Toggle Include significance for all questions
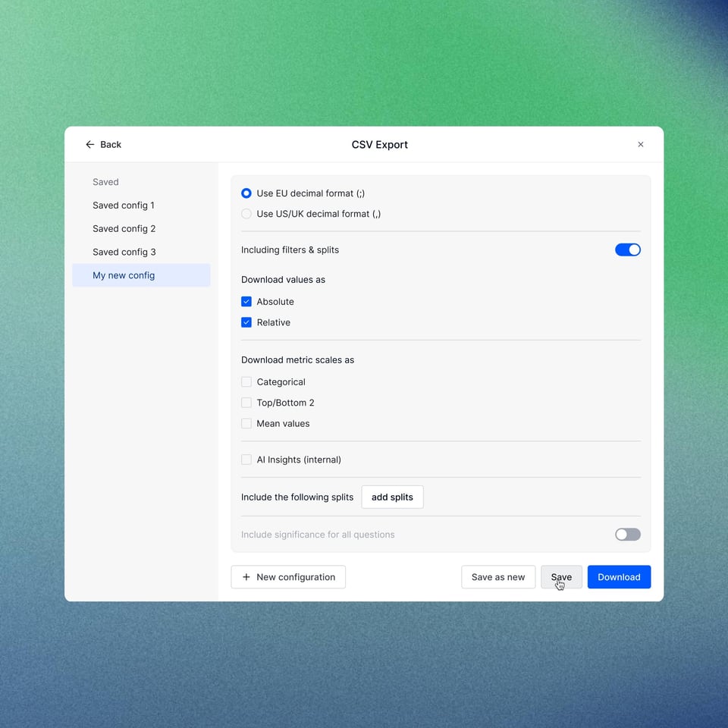Screen dimensions: 728x728 point(627,535)
